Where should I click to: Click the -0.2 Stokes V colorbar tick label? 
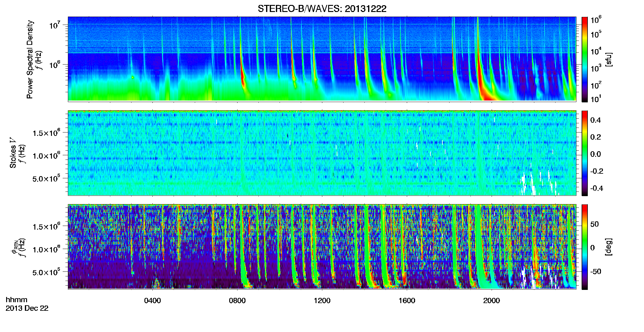(596, 171)
